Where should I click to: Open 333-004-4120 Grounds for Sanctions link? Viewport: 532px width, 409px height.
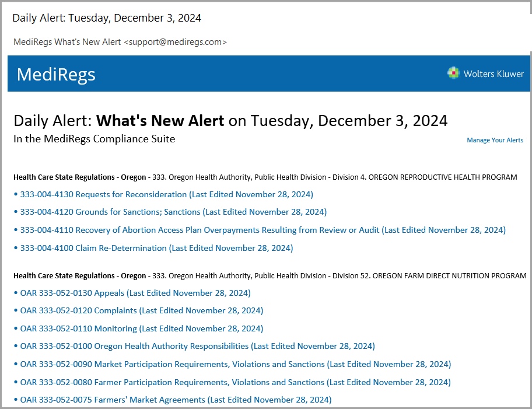coord(173,212)
